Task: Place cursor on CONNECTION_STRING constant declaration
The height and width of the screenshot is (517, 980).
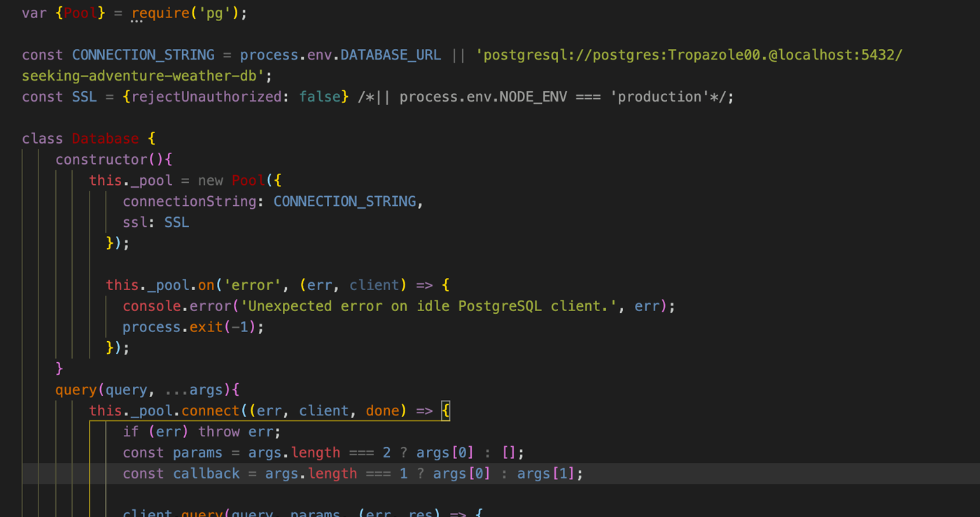Action: point(143,55)
